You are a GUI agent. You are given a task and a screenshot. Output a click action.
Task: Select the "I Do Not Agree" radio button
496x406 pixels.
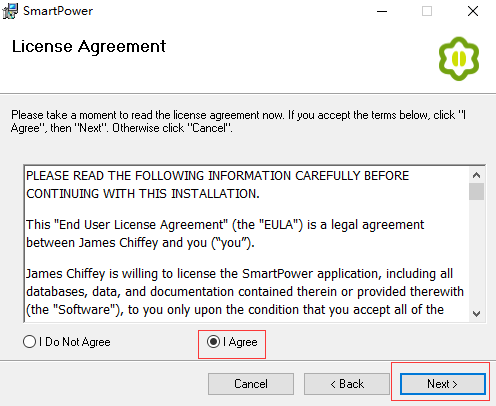coord(29,342)
